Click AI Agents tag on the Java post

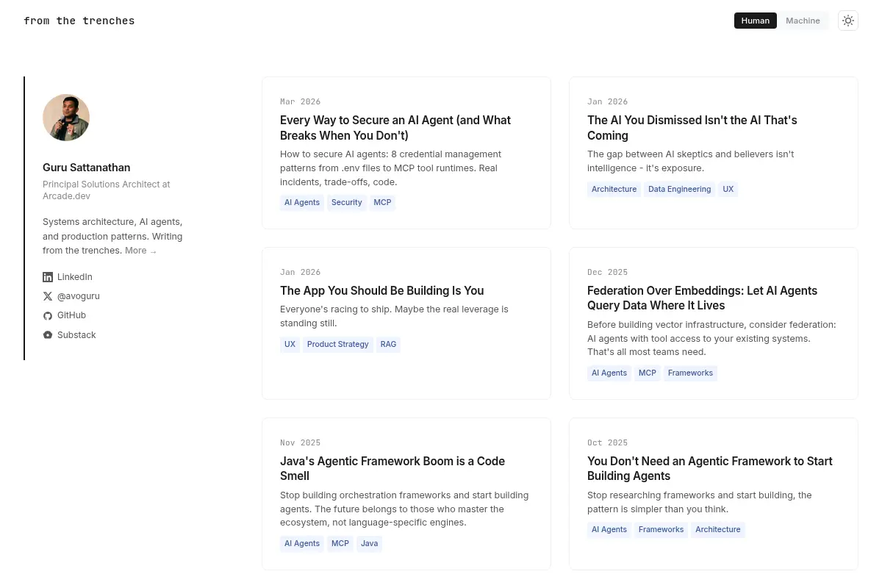pos(302,543)
